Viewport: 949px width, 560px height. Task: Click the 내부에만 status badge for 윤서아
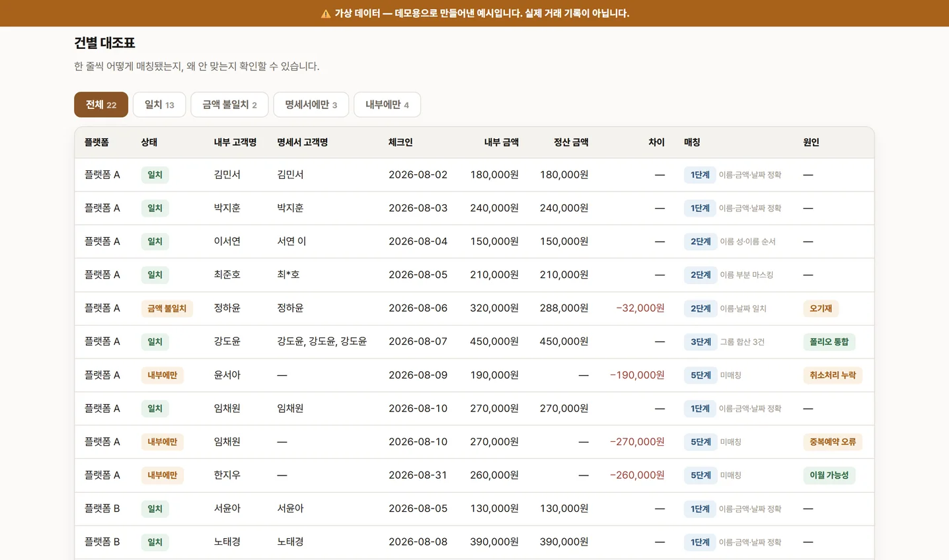click(x=162, y=375)
